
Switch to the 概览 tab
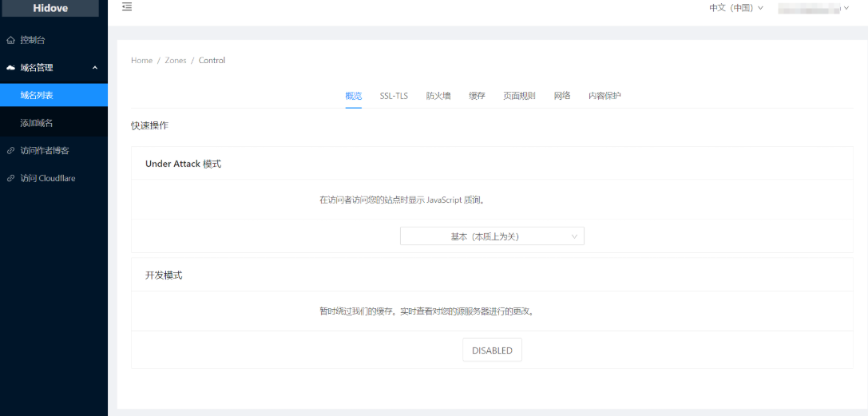(354, 96)
